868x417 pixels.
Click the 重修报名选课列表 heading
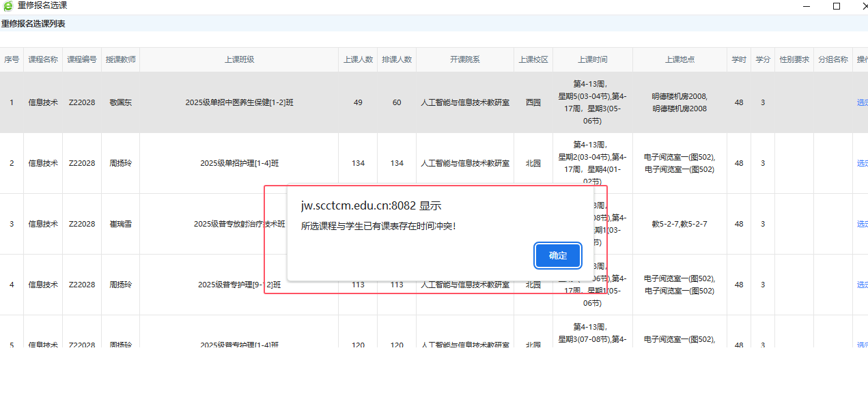tap(33, 24)
